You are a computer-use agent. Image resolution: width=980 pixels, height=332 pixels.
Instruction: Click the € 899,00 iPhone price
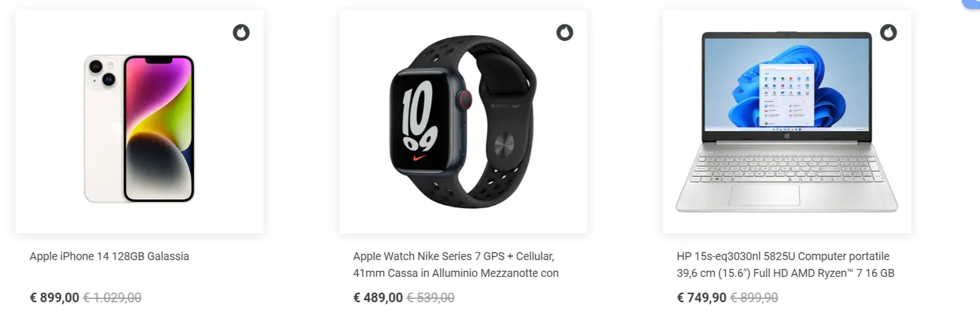[55, 298]
